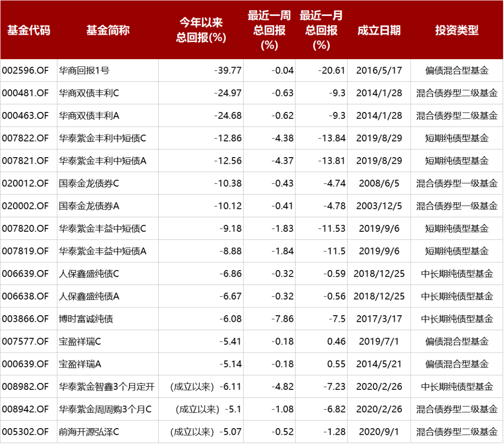Click the monthly return 0.46
Viewport: 504px width, 444px height.
pos(336,341)
